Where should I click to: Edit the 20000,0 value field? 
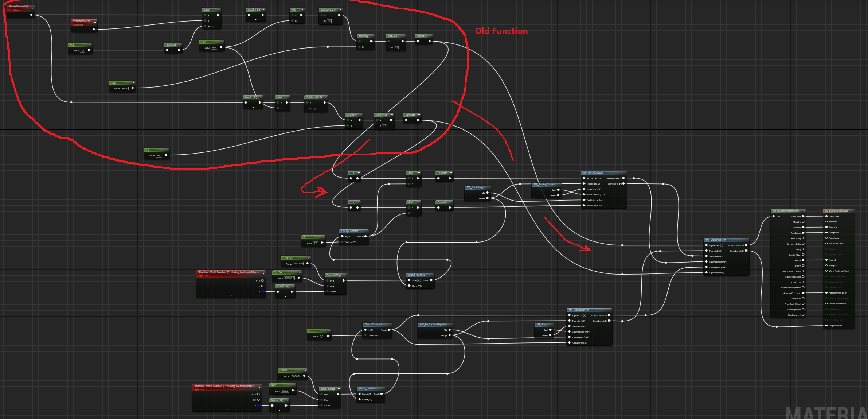click(x=289, y=278)
